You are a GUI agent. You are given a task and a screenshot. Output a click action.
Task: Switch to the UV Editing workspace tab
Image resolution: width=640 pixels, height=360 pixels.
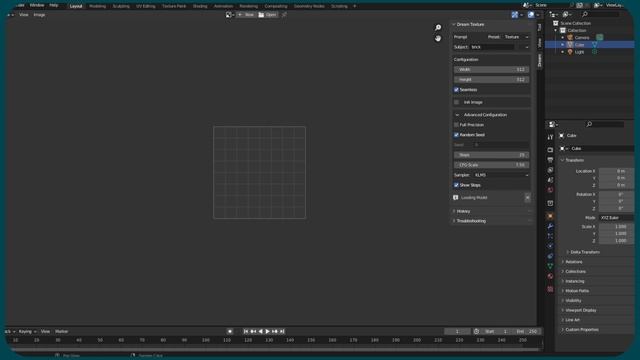coord(146,6)
